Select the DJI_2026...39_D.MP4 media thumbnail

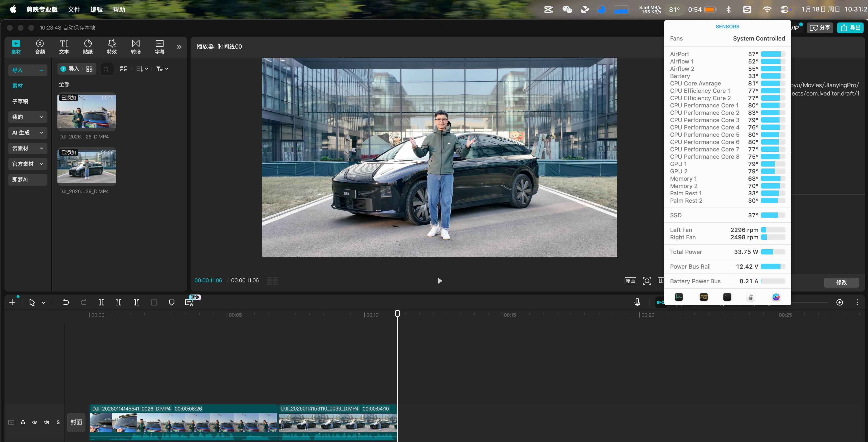click(87, 166)
